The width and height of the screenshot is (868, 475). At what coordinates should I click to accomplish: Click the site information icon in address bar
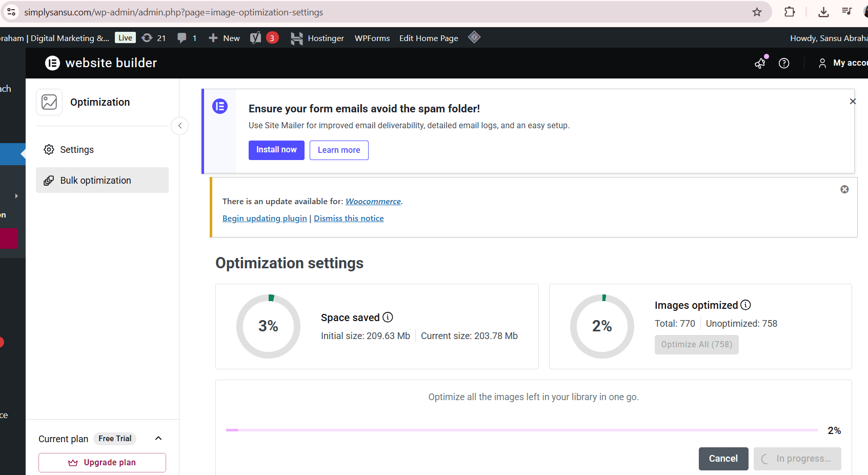(11, 12)
